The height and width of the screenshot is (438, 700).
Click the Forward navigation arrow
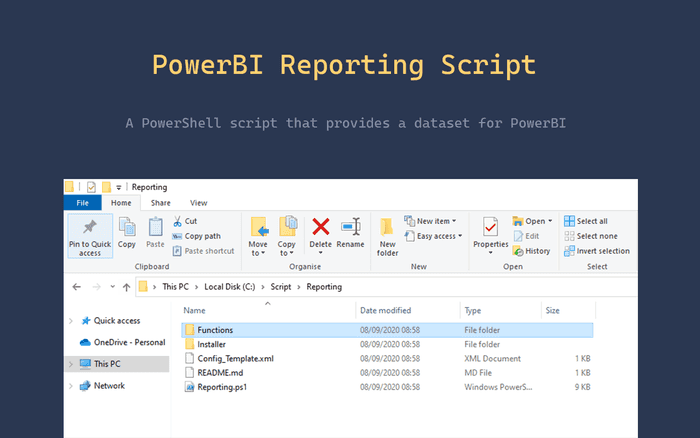96,287
